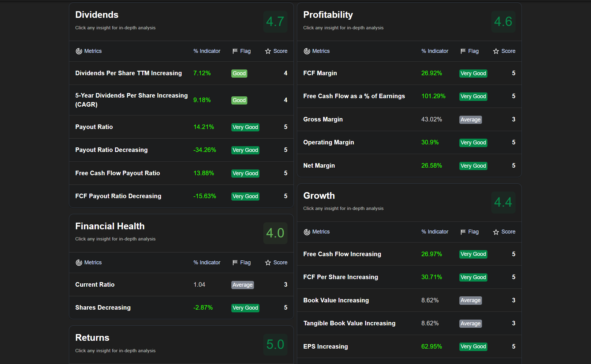Click the Dividends section title
591x364 pixels.
tap(97, 15)
